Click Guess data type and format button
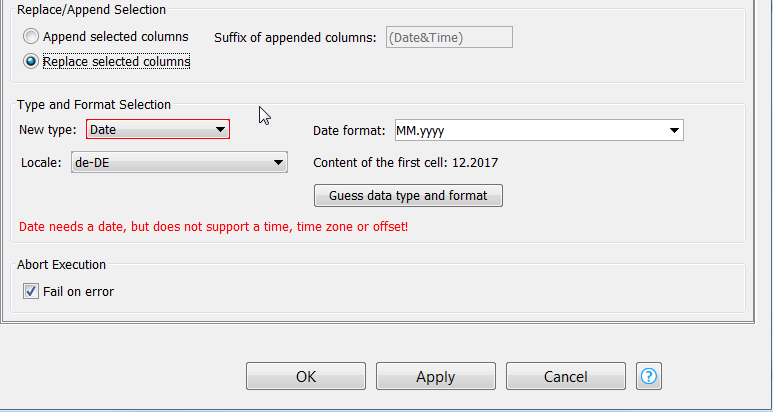Image resolution: width=773 pixels, height=412 pixels. (408, 195)
